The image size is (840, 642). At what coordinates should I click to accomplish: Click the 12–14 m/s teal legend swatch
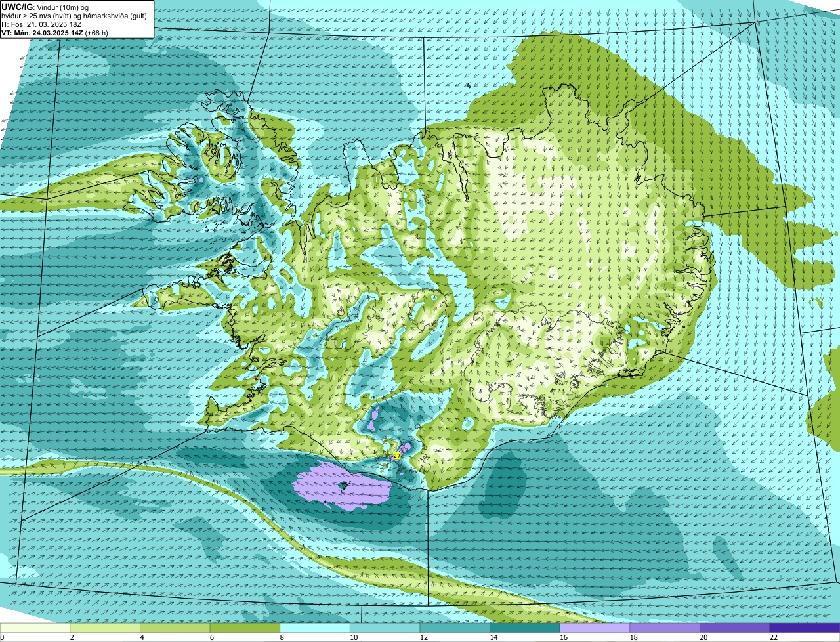[455, 628]
